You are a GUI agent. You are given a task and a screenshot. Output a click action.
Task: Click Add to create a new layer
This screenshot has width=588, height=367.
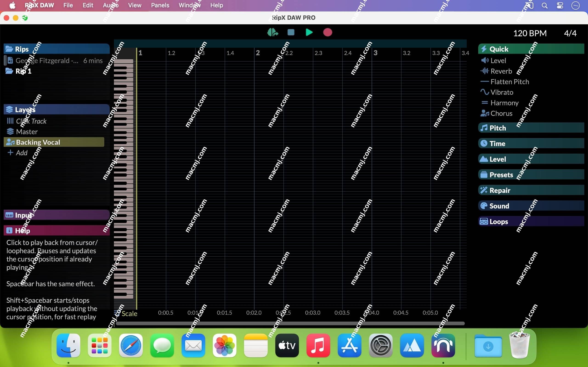tap(21, 153)
